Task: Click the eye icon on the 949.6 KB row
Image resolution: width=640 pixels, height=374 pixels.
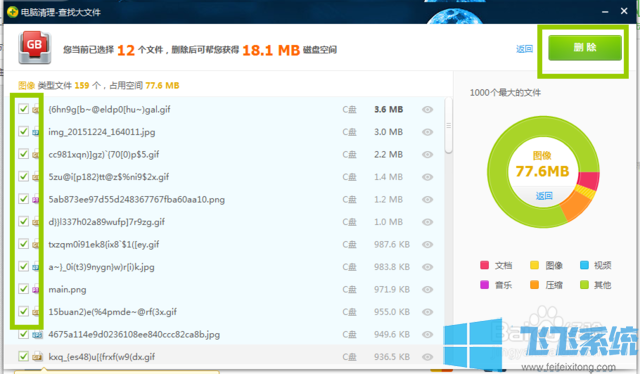Action: click(x=427, y=334)
